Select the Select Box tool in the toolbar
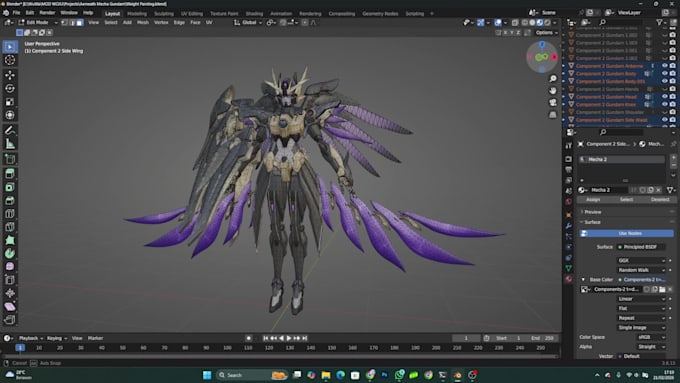The image size is (680, 383). [10, 46]
